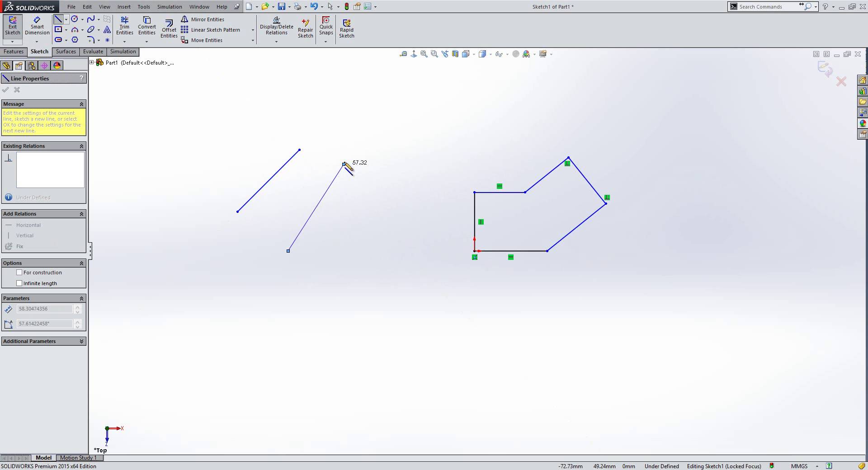Collapse the Add Relations section
868x470 pixels.
coord(81,214)
